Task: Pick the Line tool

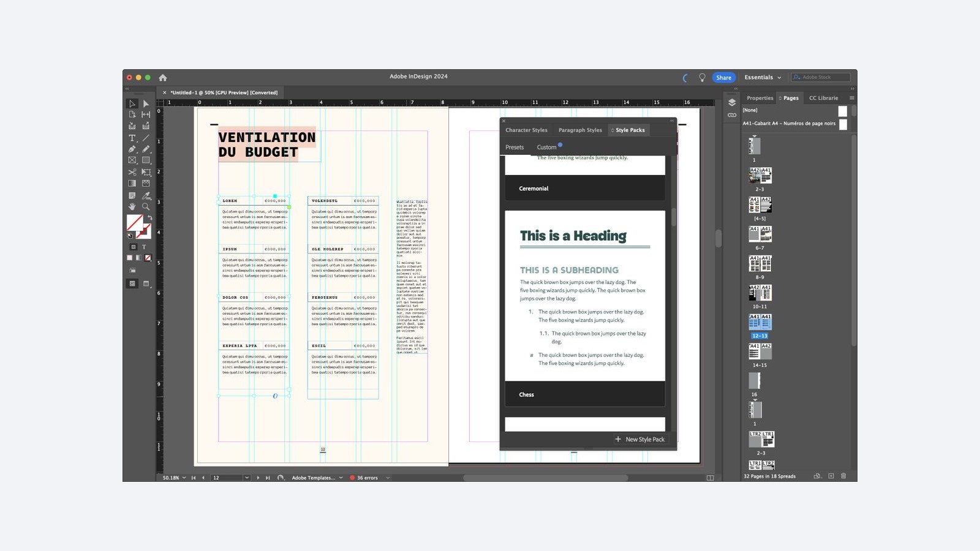Action: pos(146,138)
